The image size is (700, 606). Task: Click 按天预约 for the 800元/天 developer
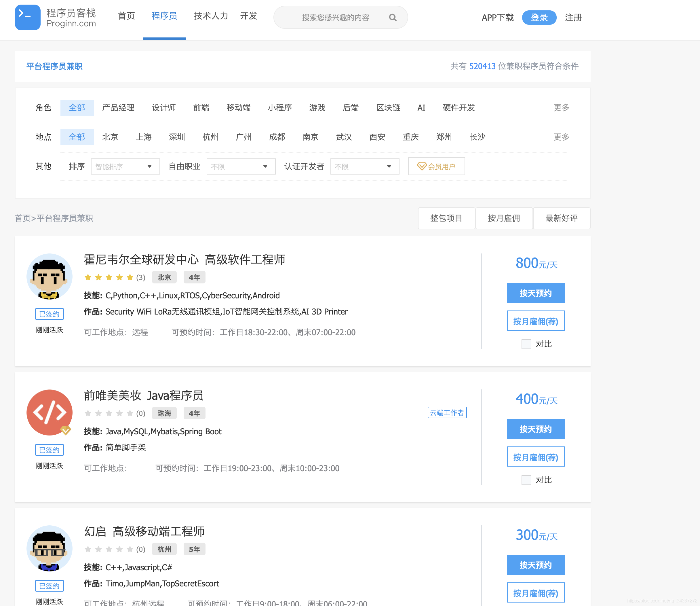535,293
